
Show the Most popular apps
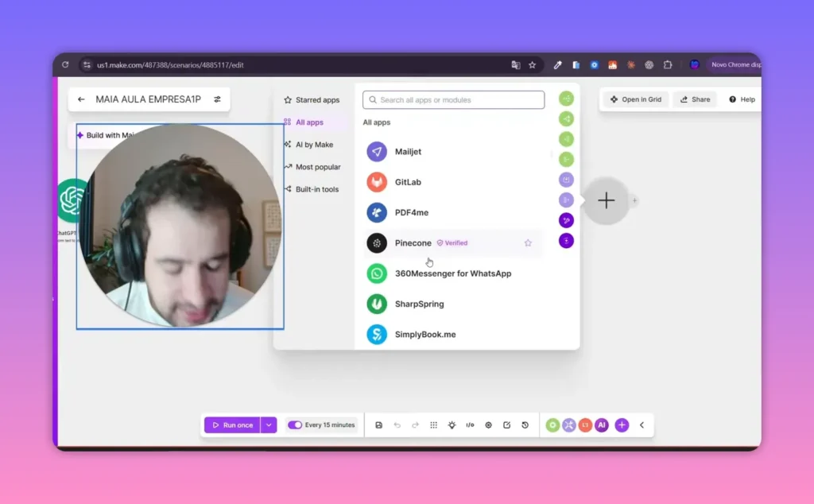tap(312, 167)
